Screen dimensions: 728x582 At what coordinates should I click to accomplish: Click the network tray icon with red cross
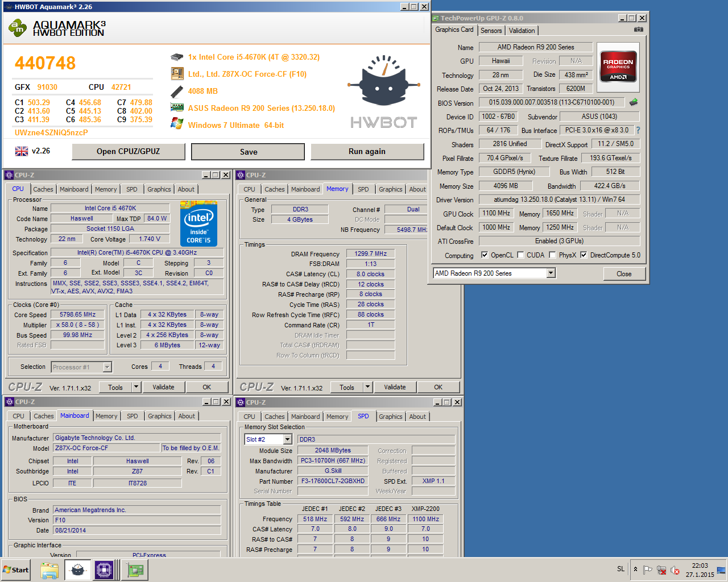click(x=661, y=570)
